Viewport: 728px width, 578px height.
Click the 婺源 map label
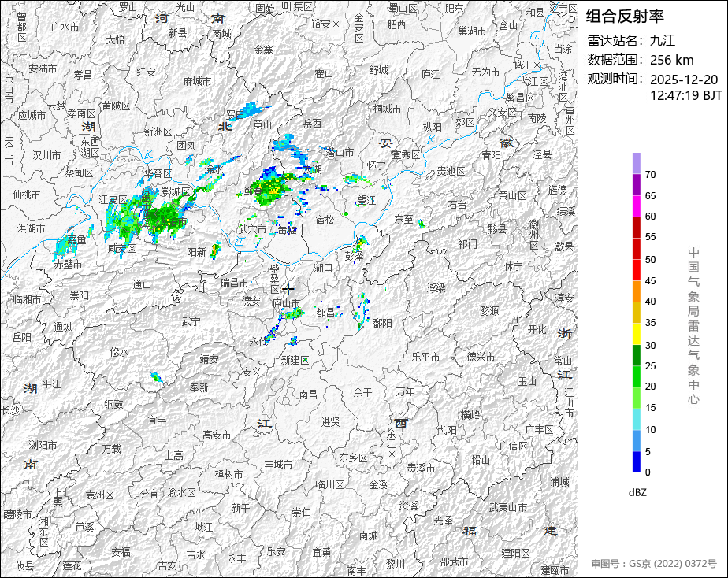pyautogui.click(x=489, y=311)
